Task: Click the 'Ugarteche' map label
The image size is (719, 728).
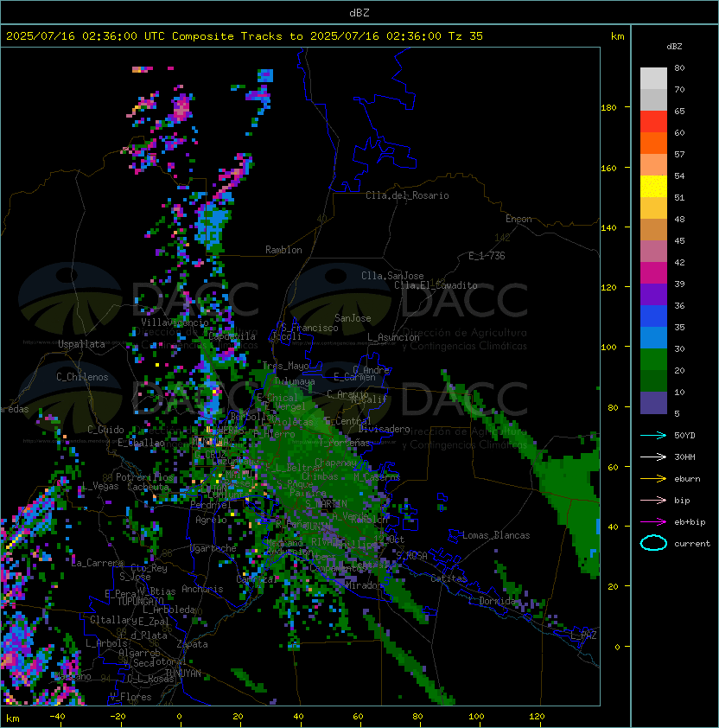Action: pyautogui.click(x=213, y=548)
